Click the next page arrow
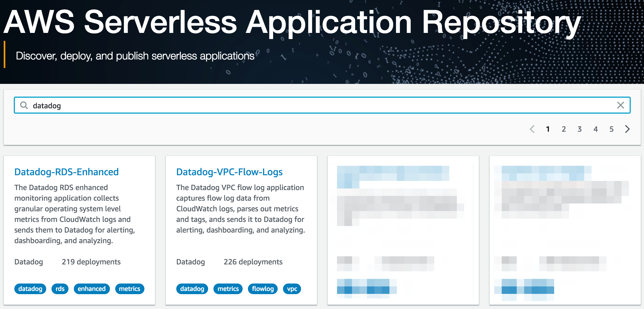This screenshot has width=644, height=309. [628, 129]
